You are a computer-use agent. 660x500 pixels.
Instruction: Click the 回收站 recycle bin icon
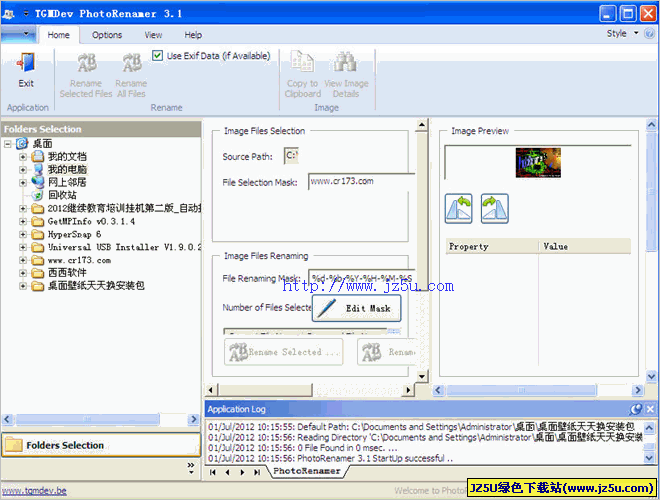38,195
